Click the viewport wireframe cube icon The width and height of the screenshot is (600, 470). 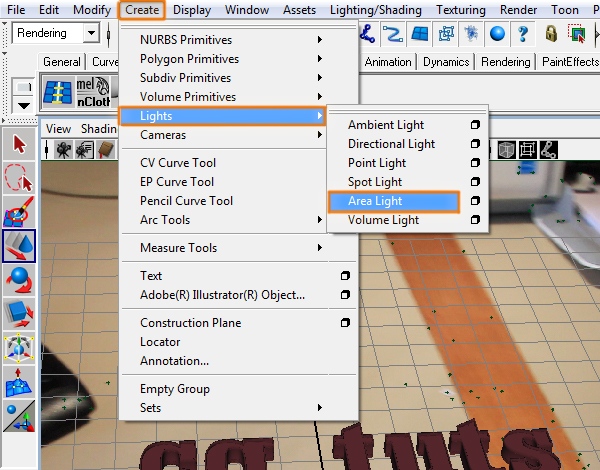[507, 150]
